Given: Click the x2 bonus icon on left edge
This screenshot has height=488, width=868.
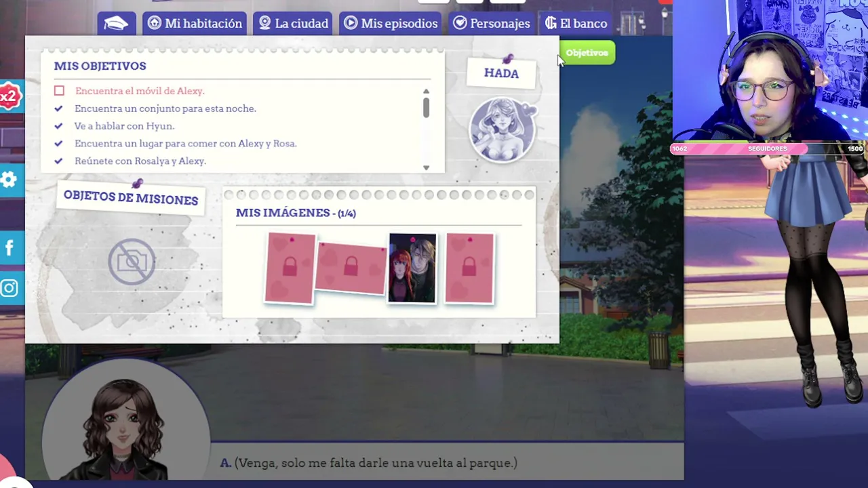Looking at the screenshot, I should 9,96.
